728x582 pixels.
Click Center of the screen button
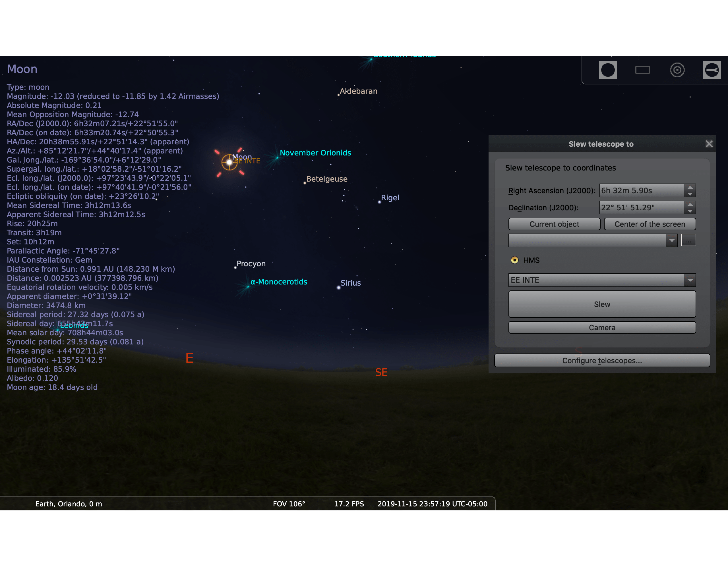click(x=649, y=224)
